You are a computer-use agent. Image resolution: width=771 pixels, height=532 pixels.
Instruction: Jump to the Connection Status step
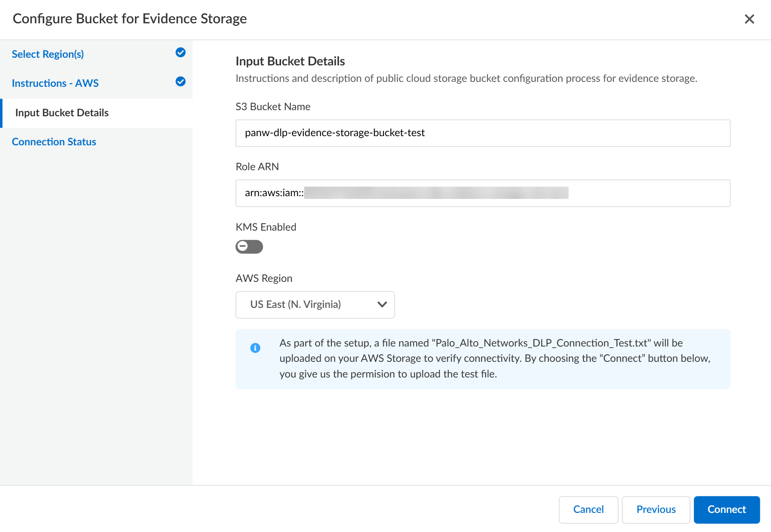(54, 142)
